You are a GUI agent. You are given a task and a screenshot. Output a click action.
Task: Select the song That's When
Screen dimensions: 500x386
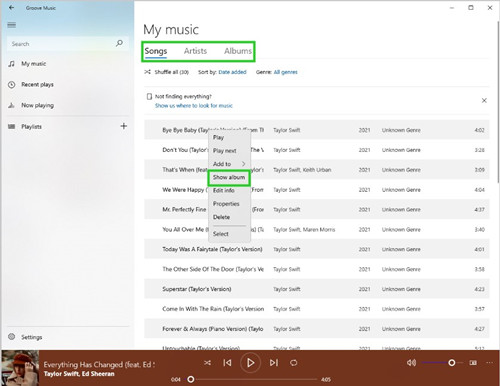[x=317, y=170]
